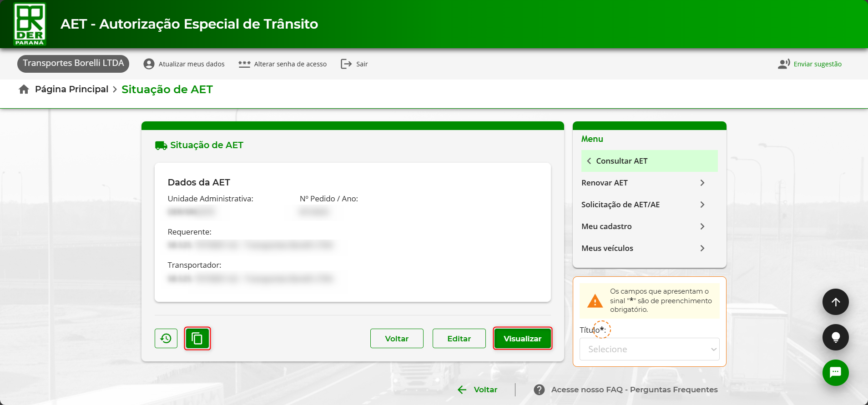This screenshot has width=868, height=405.
Task: Expand the Meus veículos menu chevron
Action: coord(702,248)
